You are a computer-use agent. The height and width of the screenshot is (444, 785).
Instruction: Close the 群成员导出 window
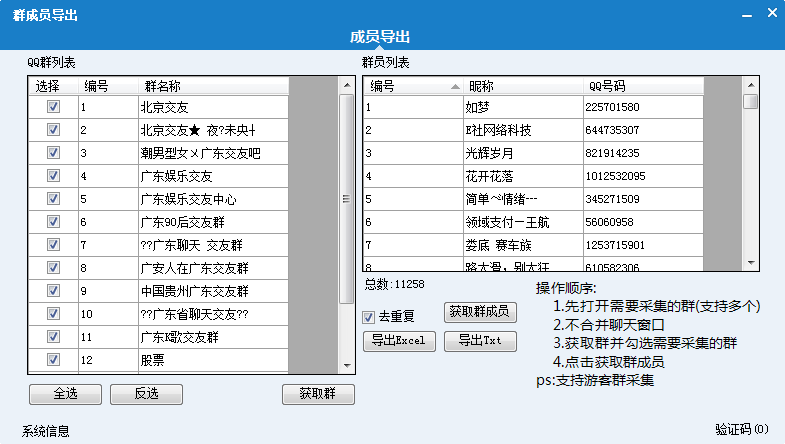coord(769,16)
